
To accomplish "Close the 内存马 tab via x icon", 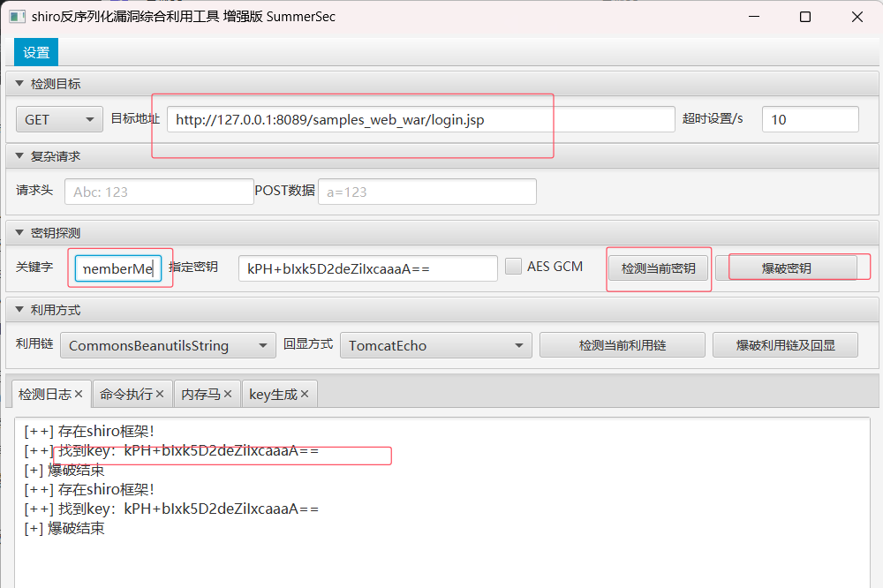I will 227,395.
